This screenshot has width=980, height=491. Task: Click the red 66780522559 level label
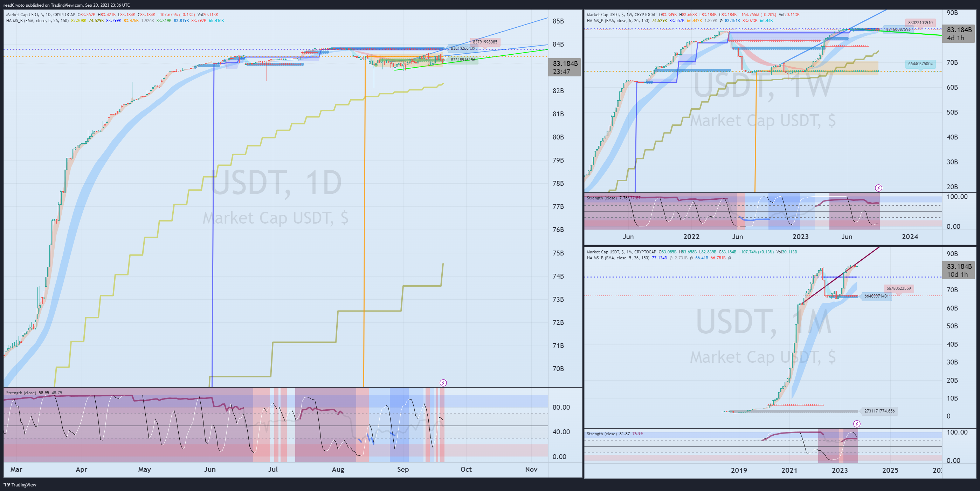coord(899,288)
